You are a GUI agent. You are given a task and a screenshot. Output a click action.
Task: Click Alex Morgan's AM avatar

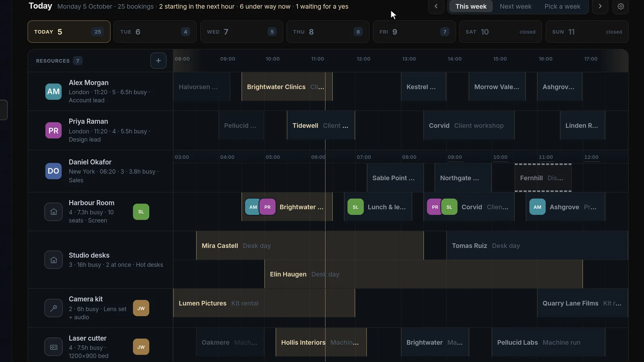(54, 91)
